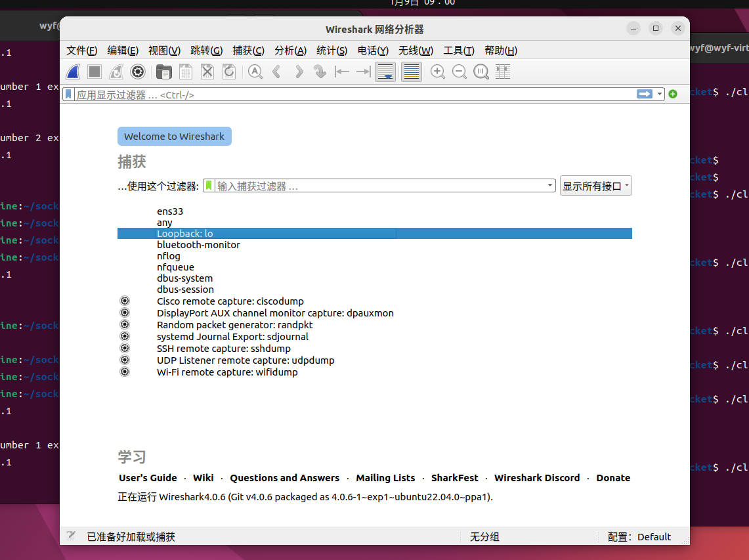Start capturing packets with the shark fin icon
The image size is (749, 560).
click(73, 72)
